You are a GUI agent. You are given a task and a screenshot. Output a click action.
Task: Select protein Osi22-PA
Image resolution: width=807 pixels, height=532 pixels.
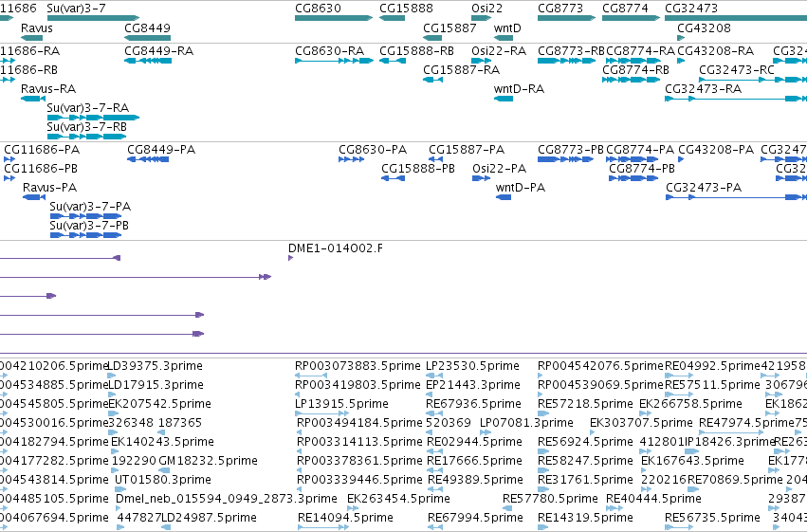coord(499,169)
